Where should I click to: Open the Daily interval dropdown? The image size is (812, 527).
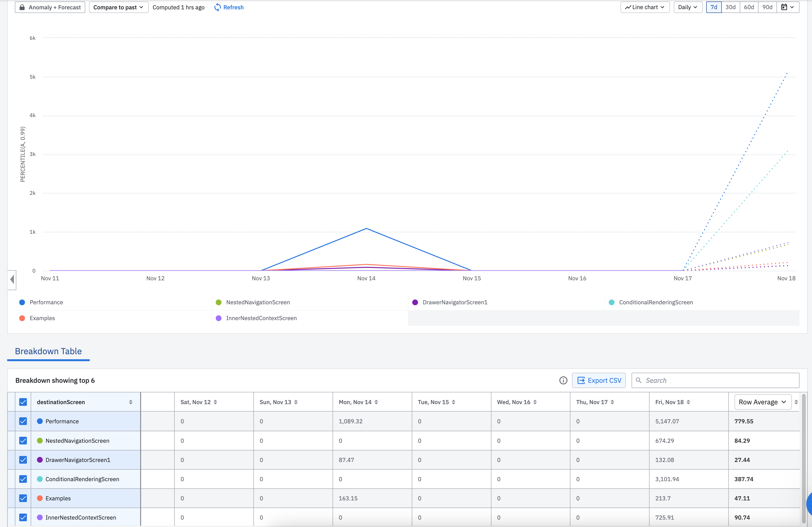click(x=688, y=7)
